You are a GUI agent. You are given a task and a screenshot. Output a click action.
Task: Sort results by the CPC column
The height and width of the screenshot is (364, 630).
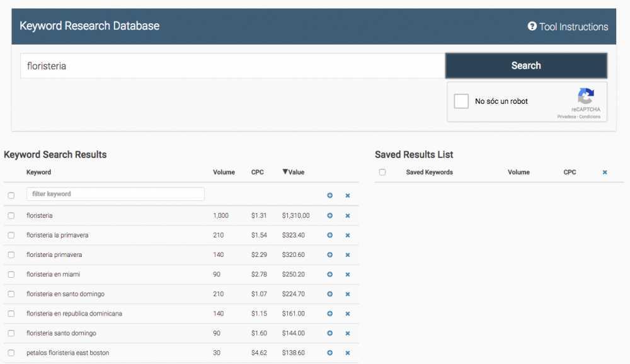(257, 172)
